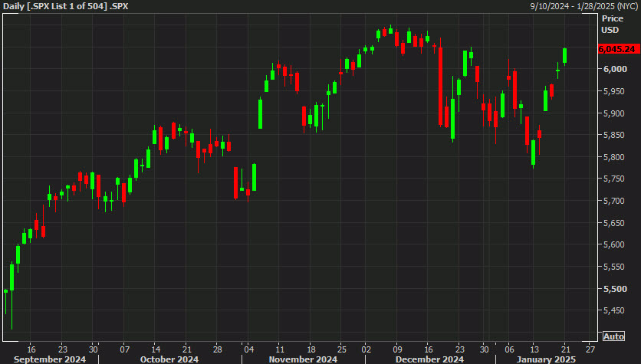Screen dimensions: 641x364
Task: Click the 5,950 price axis label
Action: click(x=615, y=91)
